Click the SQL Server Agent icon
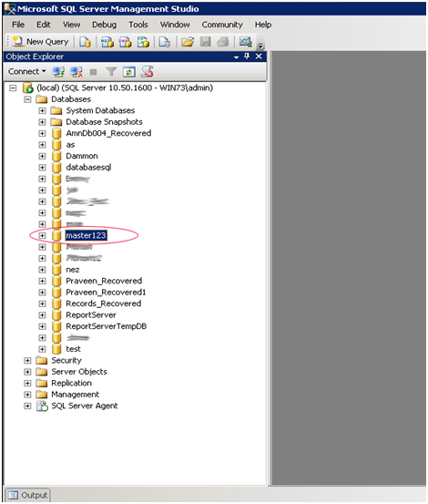The height and width of the screenshot is (504, 428). tap(42, 406)
